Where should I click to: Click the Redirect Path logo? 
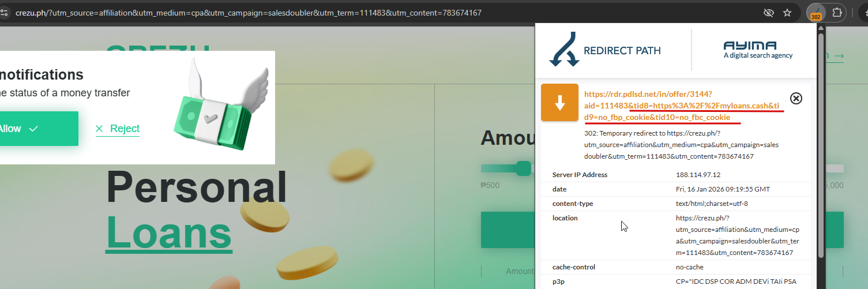pyautogui.click(x=606, y=50)
